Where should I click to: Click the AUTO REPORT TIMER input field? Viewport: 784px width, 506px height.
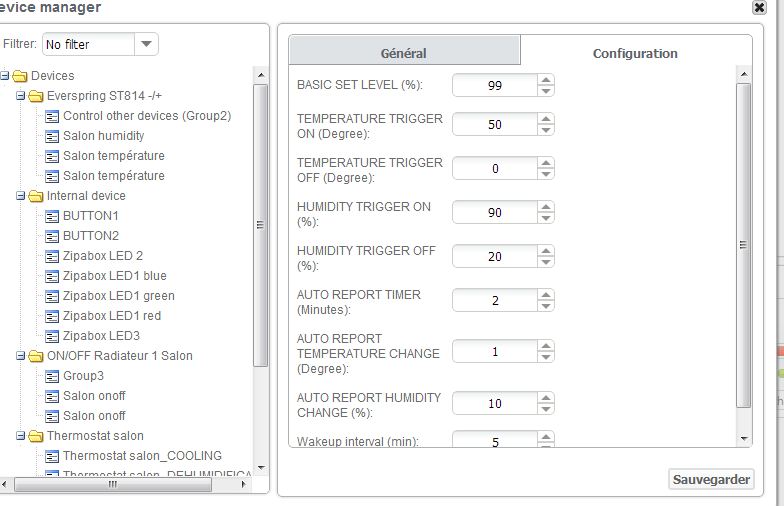click(494, 300)
